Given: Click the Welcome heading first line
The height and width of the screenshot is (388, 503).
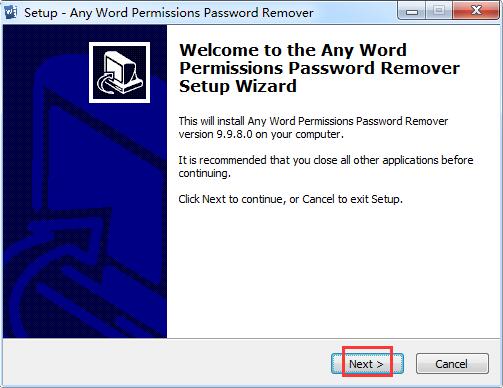Looking at the screenshot, I should coord(293,50).
